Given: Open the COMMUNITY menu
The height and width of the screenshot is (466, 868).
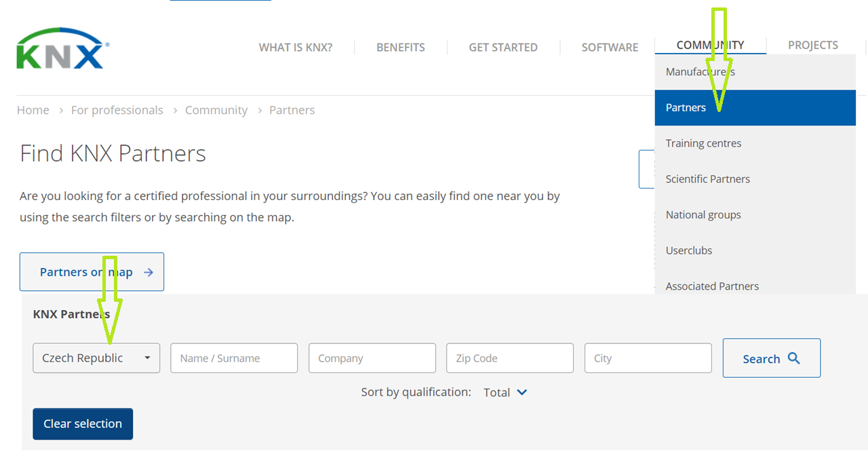Looking at the screenshot, I should click(710, 45).
